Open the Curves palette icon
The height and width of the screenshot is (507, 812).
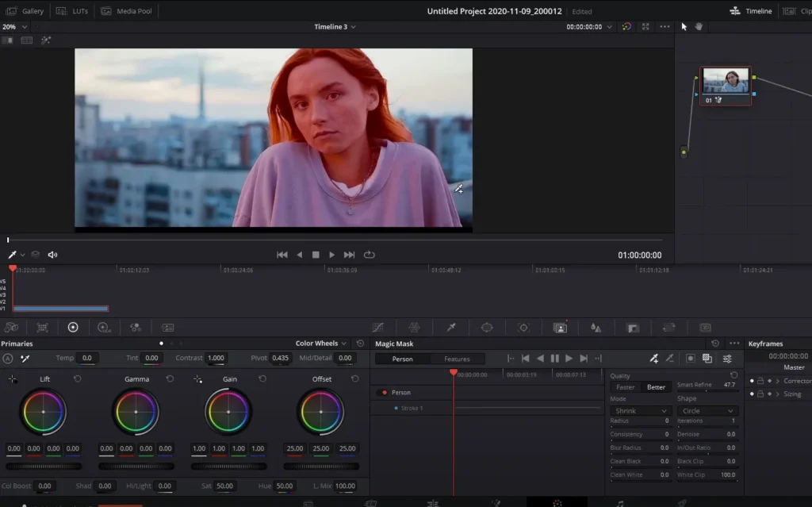pos(378,327)
